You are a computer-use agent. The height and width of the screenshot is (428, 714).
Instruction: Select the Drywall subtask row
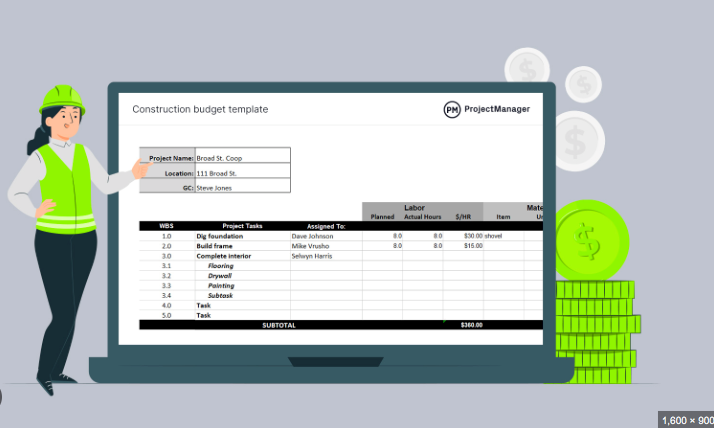pyautogui.click(x=221, y=275)
